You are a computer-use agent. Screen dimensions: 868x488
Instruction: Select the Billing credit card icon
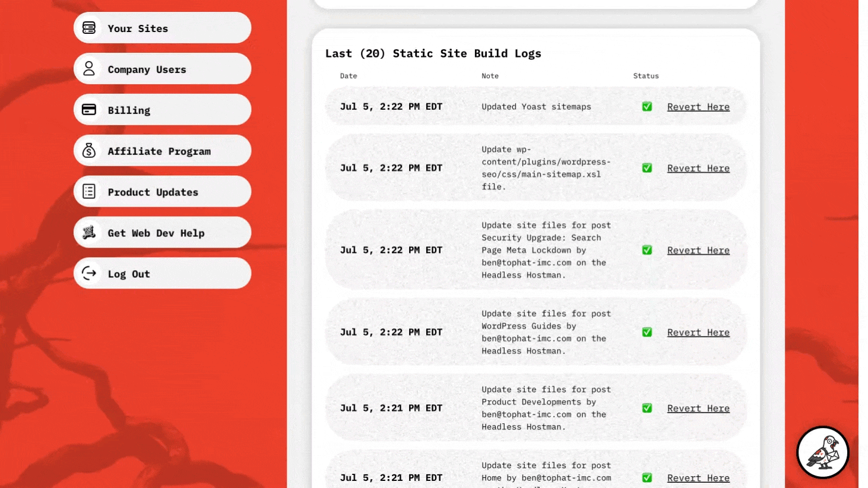click(x=88, y=109)
